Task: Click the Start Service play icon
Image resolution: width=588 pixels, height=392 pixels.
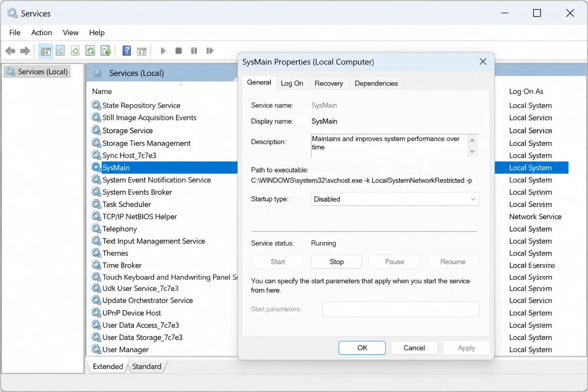Action: pyautogui.click(x=163, y=51)
